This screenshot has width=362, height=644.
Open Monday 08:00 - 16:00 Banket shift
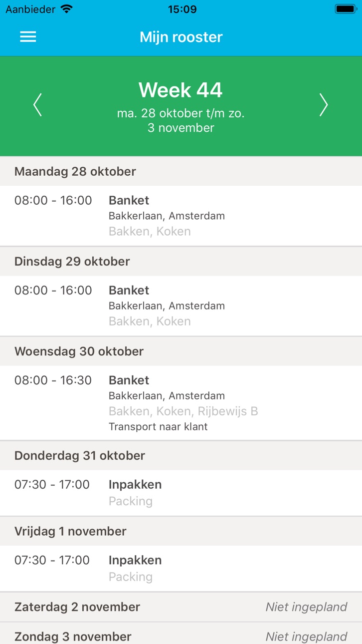(x=181, y=216)
